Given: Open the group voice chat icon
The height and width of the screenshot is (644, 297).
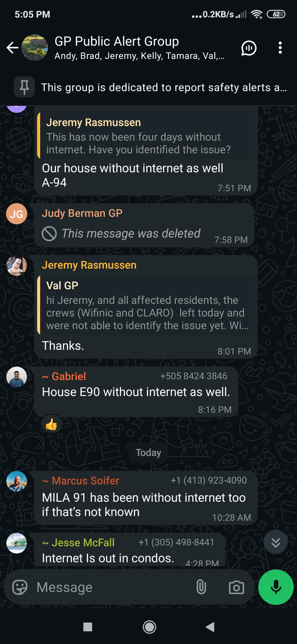Looking at the screenshot, I should point(249,48).
